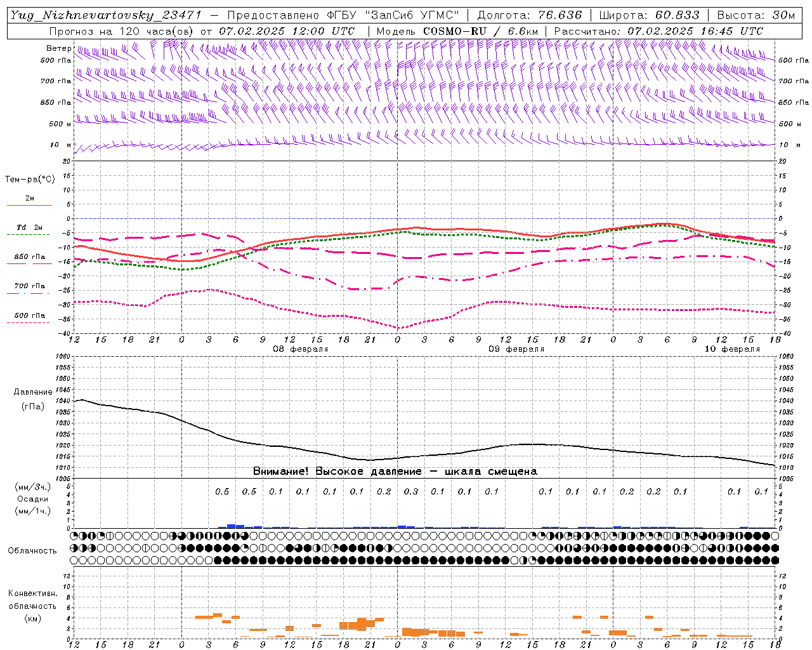Click the 'Давление' pressure label

click(x=33, y=392)
